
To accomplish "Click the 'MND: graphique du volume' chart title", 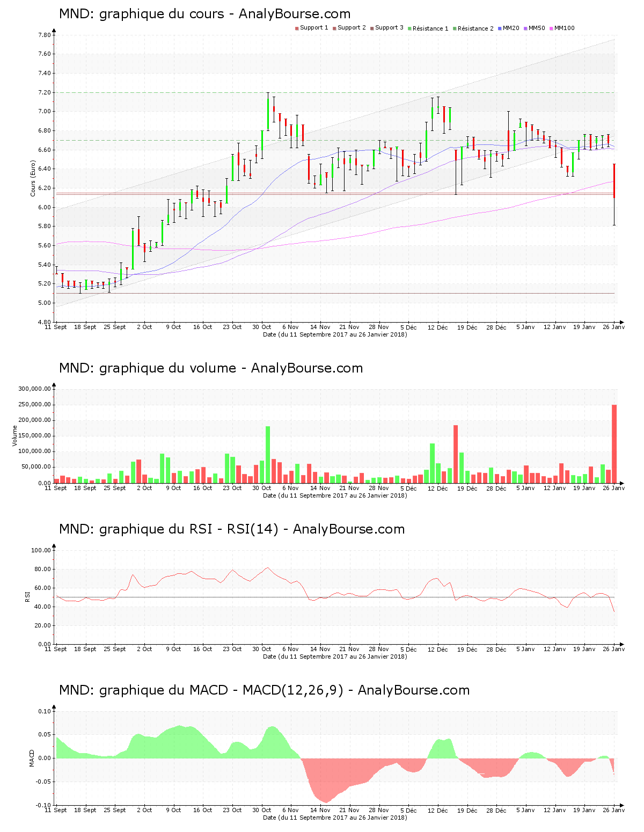I will pyautogui.click(x=211, y=368).
